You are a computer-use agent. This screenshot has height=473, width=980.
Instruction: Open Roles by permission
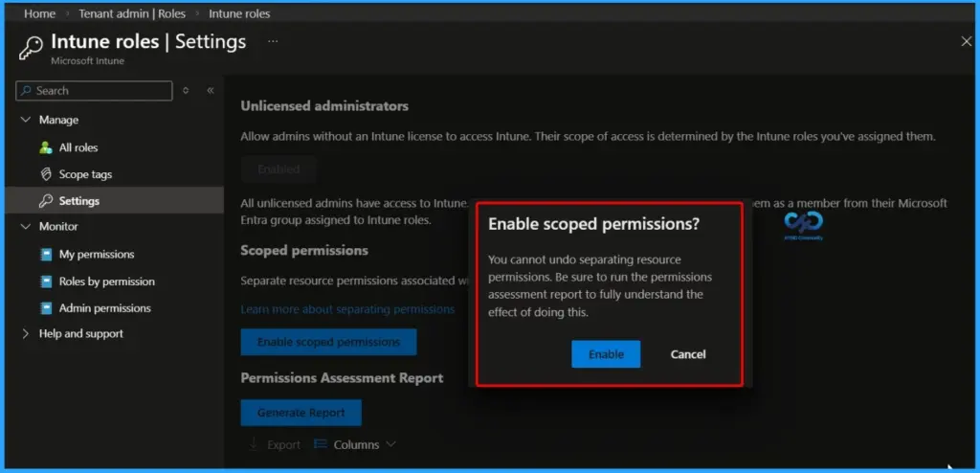tap(107, 282)
